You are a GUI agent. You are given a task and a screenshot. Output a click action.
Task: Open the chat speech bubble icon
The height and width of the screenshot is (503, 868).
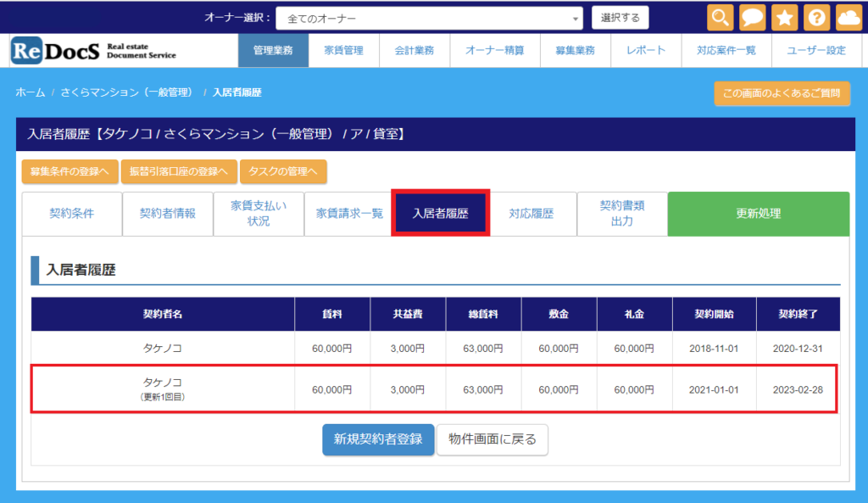(x=753, y=18)
